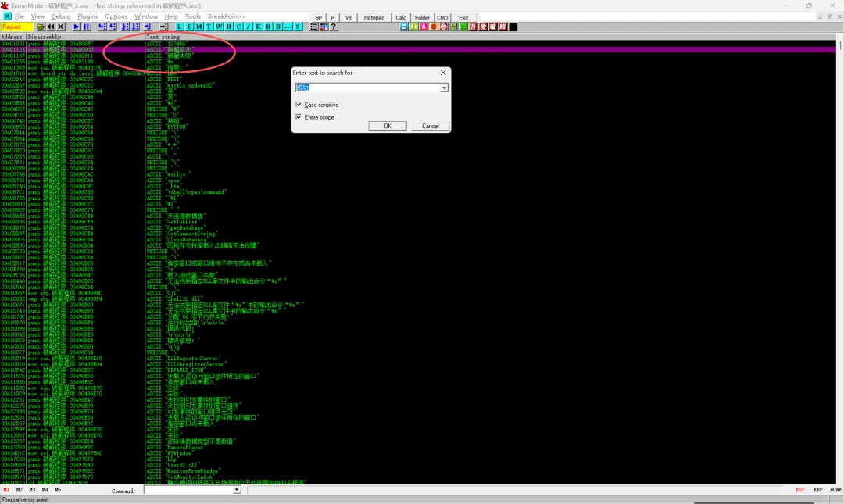Show Run trace with dots icon
The width and height of the screenshot is (844, 504).
tap(288, 27)
